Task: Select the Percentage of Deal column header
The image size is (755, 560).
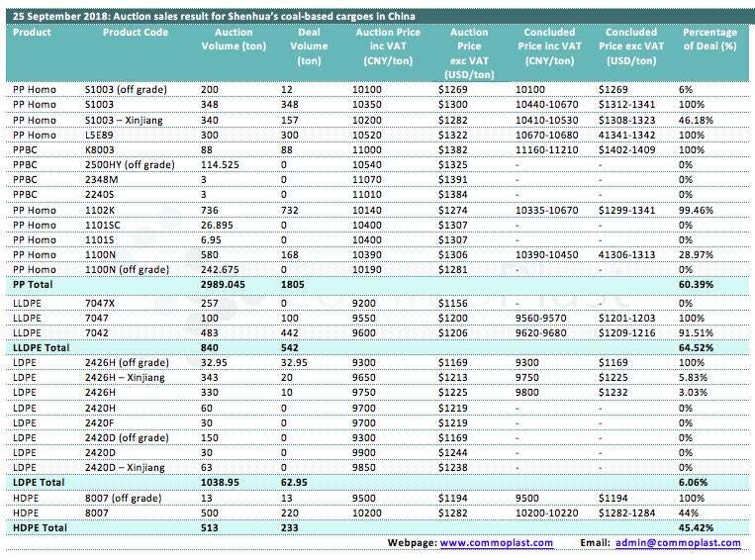Action: (x=709, y=40)
